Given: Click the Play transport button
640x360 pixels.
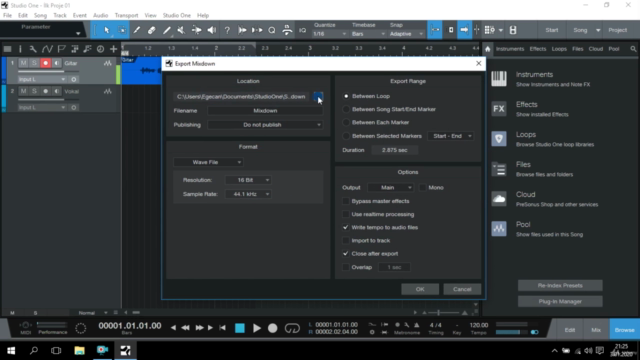Looking at the screenshot, I should (257, 328).
